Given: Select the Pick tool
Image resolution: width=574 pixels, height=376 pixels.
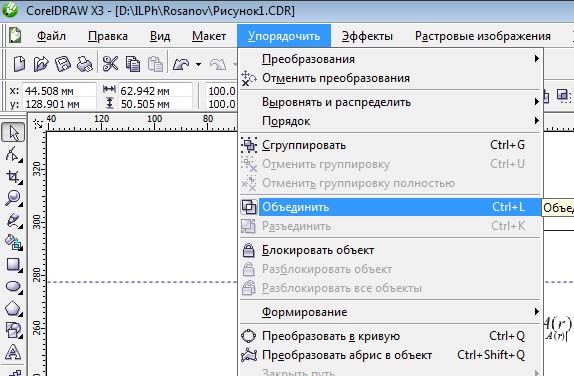Looking at the screenshot, I should [x=13, y=133].
